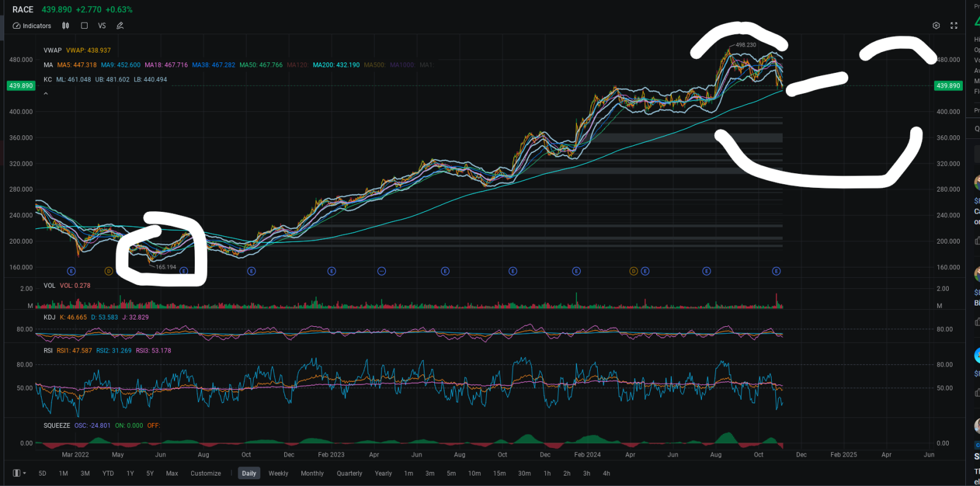Switch to Yearly interval

[x=383, y=473]
